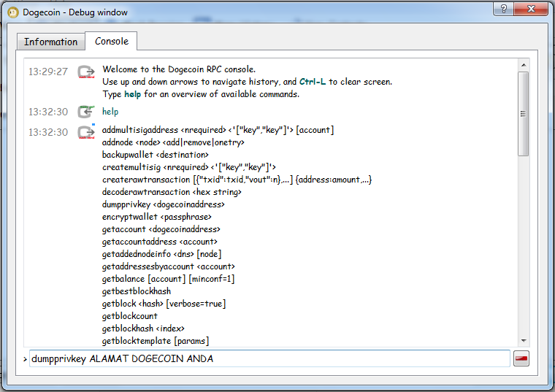Select the Console tab
Screen dimensions: 555x392
112,41
